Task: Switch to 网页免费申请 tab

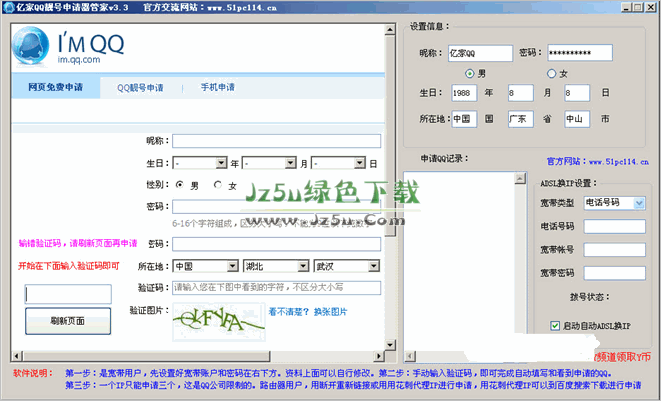Action: pos(56,87)
